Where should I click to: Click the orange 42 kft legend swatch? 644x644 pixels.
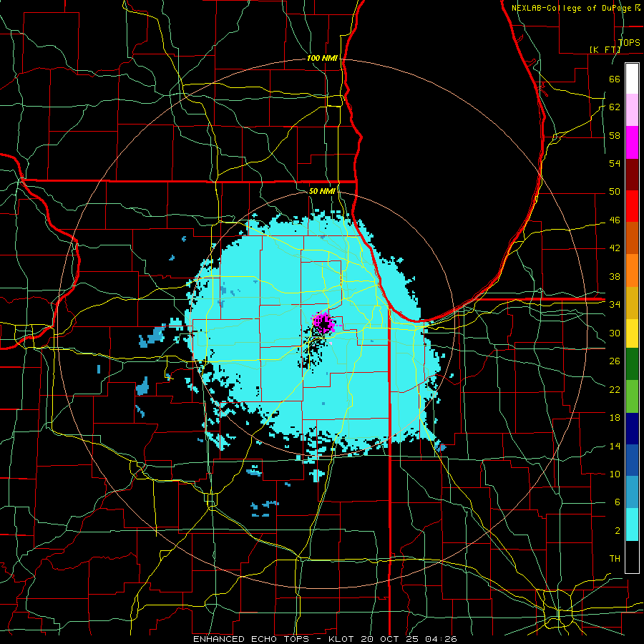(x=632, y=270)
